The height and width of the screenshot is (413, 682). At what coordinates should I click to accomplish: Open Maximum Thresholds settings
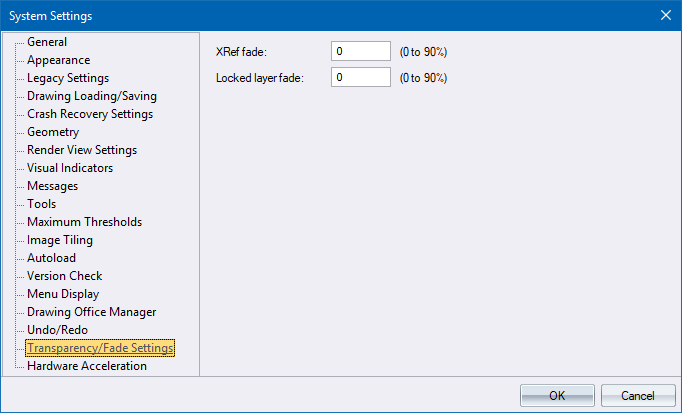[x=84, y=222]
